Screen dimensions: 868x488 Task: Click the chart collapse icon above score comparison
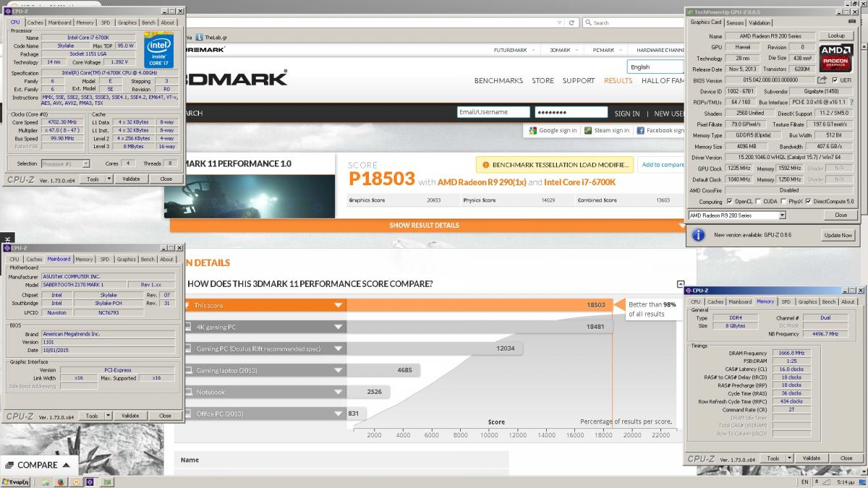point(681,284)
